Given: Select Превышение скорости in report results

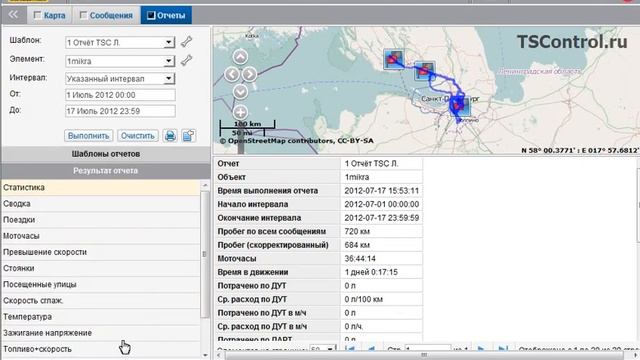Looking at the screenshot, I should point(101,252).
